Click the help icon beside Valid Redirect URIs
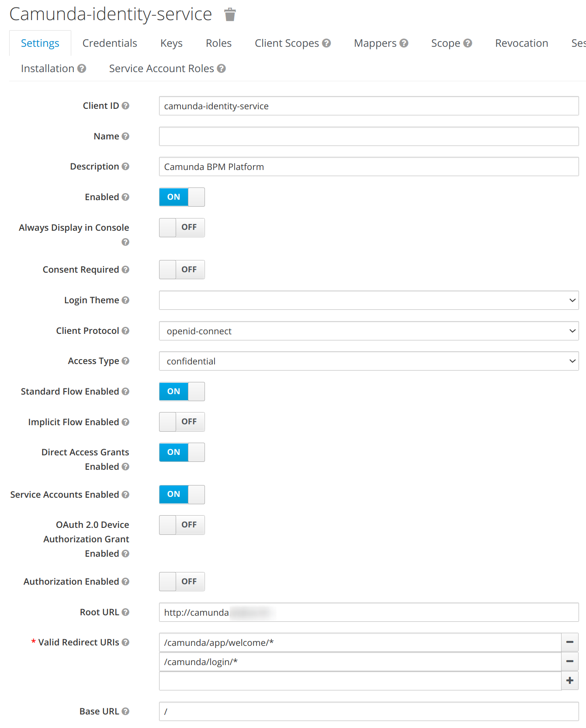Viewport: 586px width, 728px height. [x=126, y=642]
